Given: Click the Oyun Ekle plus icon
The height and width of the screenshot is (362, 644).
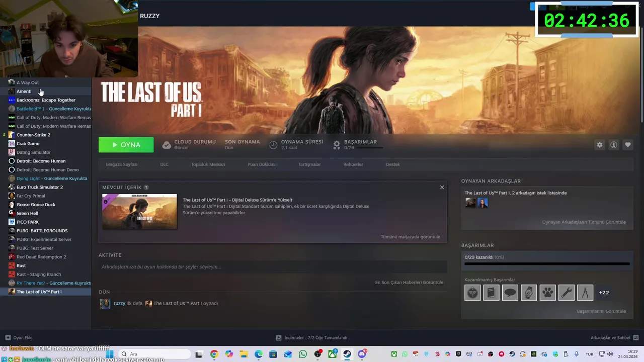Looking at the screenshot, I should [8, 338].
